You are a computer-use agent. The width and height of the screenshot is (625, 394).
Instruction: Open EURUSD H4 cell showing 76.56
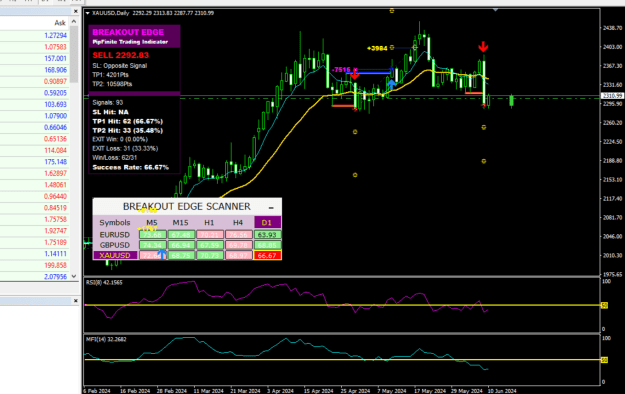click(x=238, y=235)
